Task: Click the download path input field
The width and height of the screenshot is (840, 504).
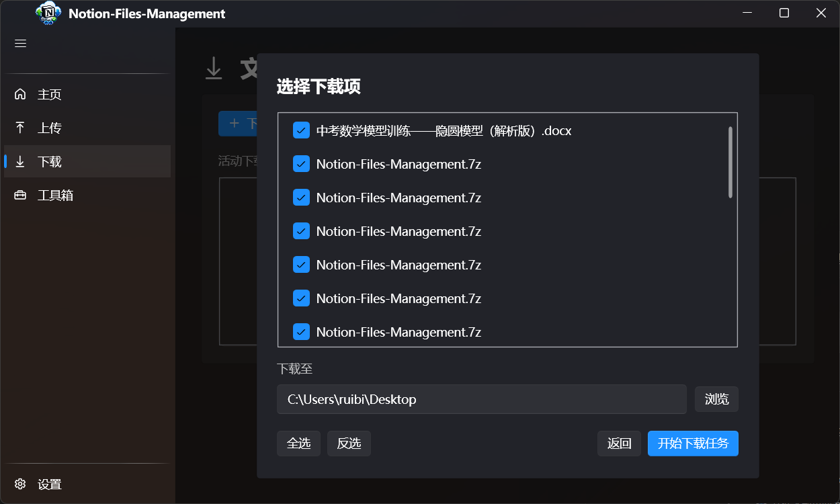Action: (481, 398)
